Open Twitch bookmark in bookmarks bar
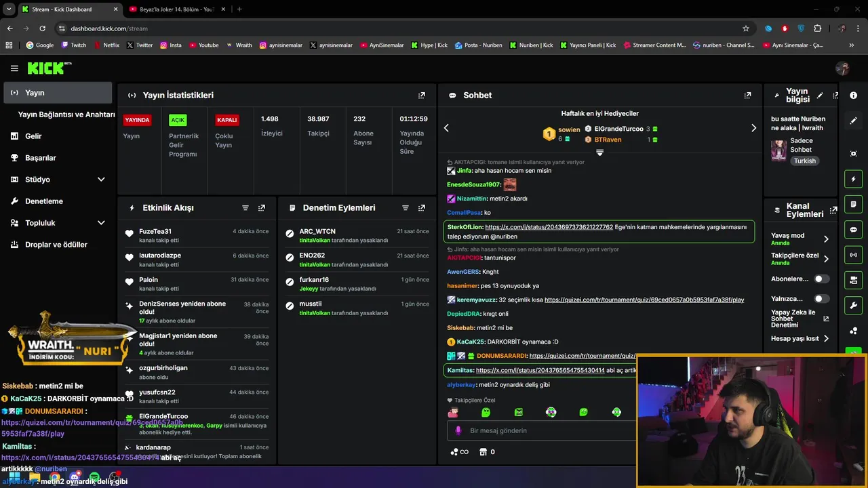This screenshot has height=488, width=868. pos(74,45)
